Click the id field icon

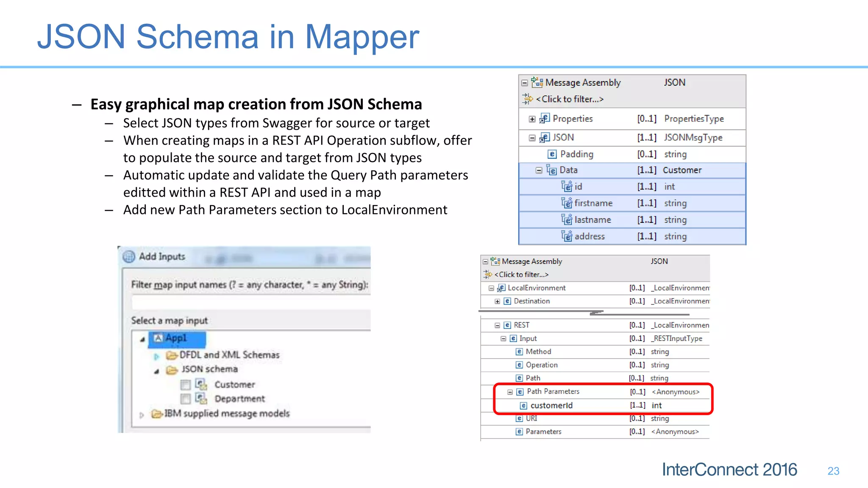pyautogui.click(x=567, y=186)
